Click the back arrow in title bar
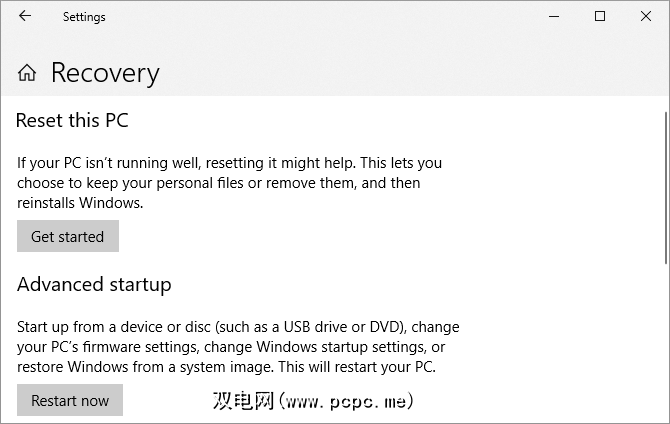 [x=25, y=17]
